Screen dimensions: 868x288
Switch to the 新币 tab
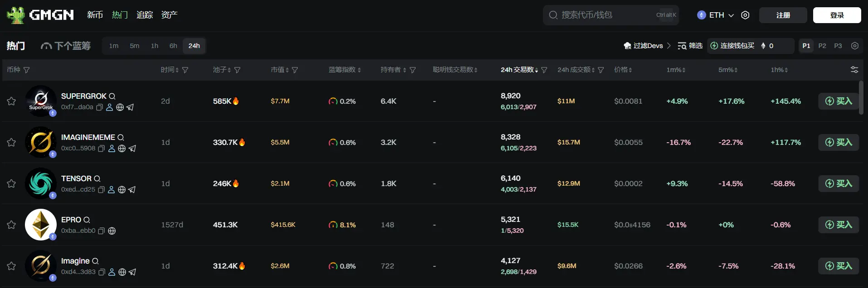95,15
